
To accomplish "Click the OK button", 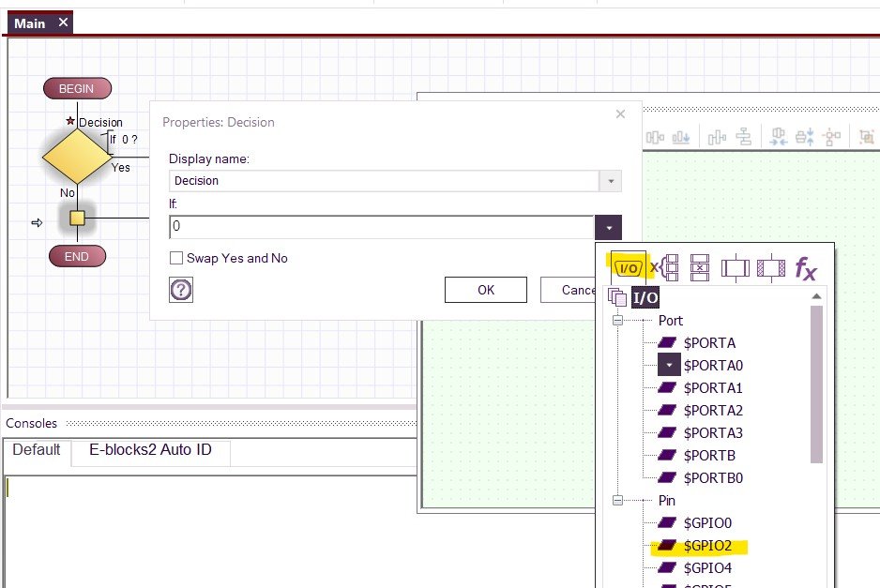I will (x=485, y=290).
